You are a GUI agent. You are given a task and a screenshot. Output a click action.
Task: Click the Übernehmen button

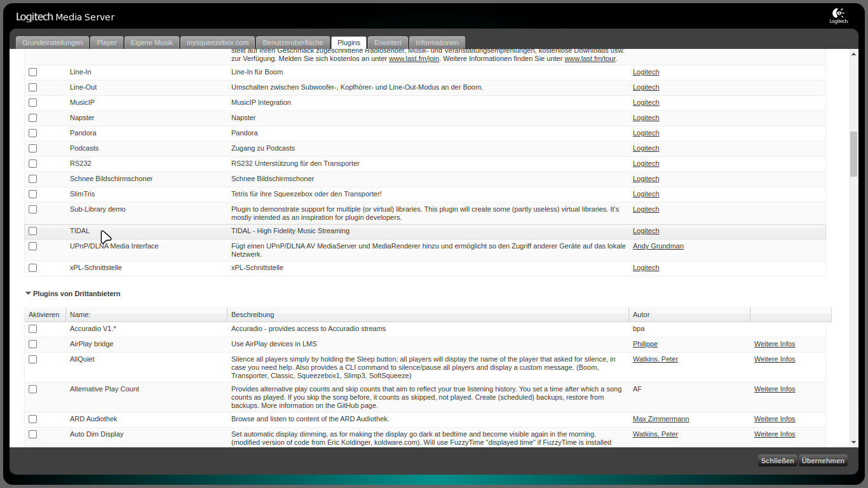pos(823,461)
